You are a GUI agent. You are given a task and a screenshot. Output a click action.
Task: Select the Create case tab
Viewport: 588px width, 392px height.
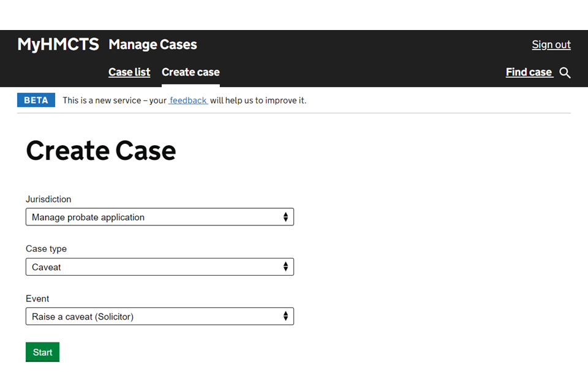pyautogui.click(x=190, y=72)
